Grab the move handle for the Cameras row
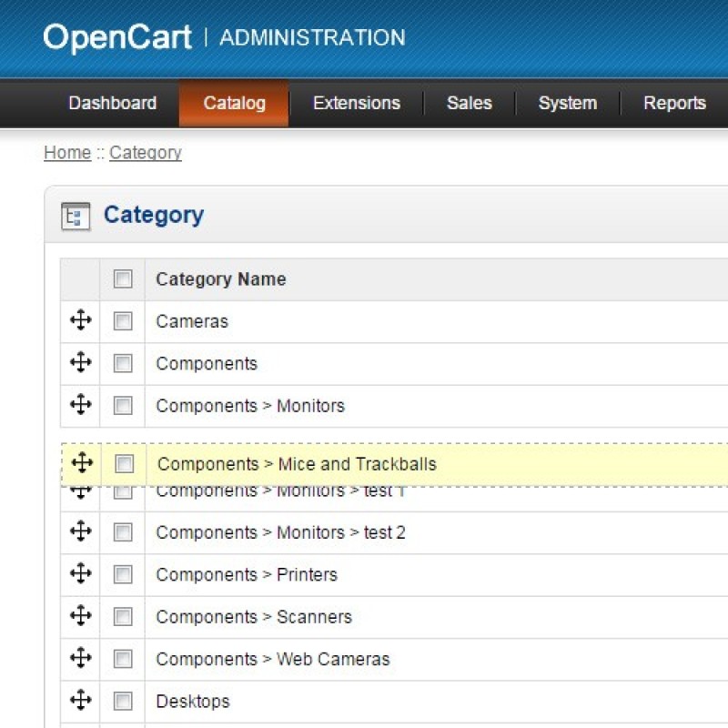Viewport: 728px width, 728px height. 80,320
